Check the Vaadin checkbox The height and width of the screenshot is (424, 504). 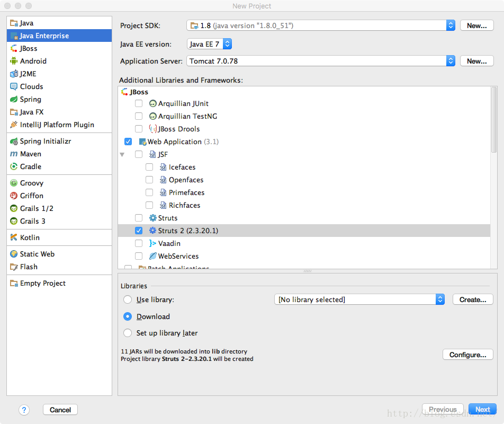[139, 243]
